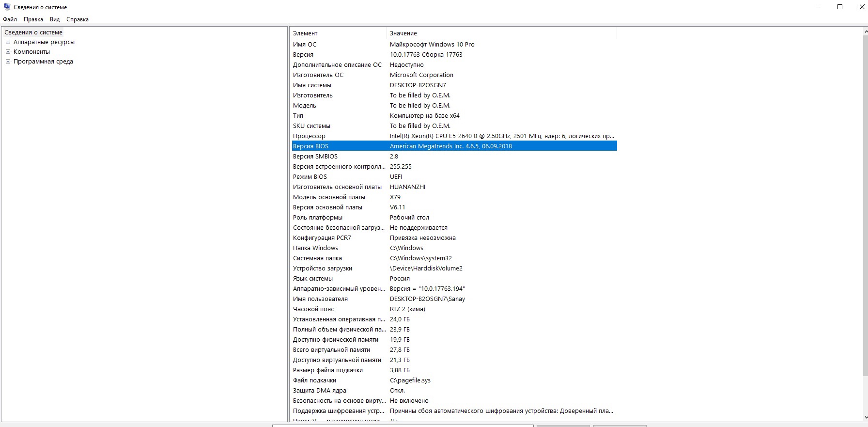Minimize the Сведения о системе window
The width and height of the screenshot is (868, 427).
click(x=818, y=7)
